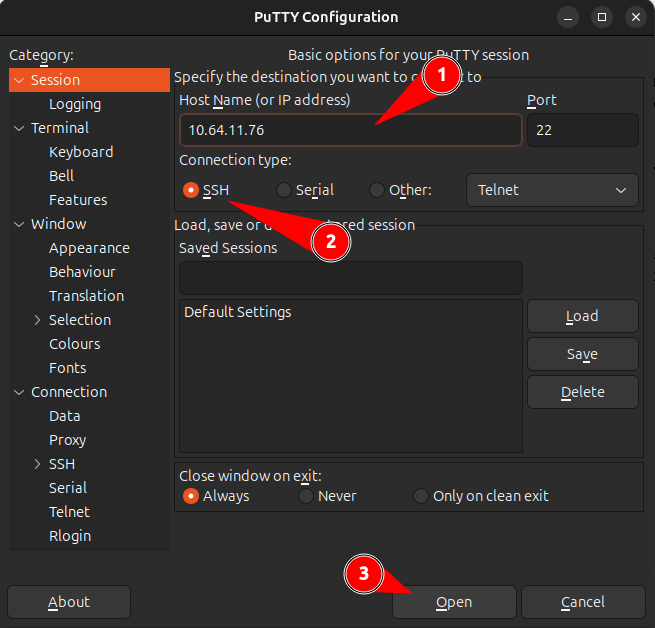Choose Always for close window on exit

(191, 496)
